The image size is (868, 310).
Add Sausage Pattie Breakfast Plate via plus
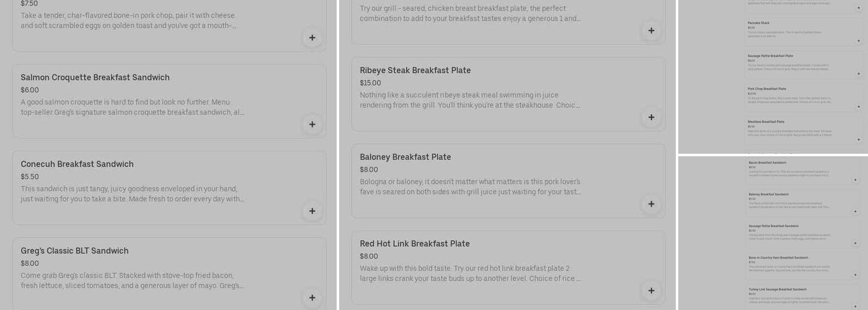(x=859, y=74)
